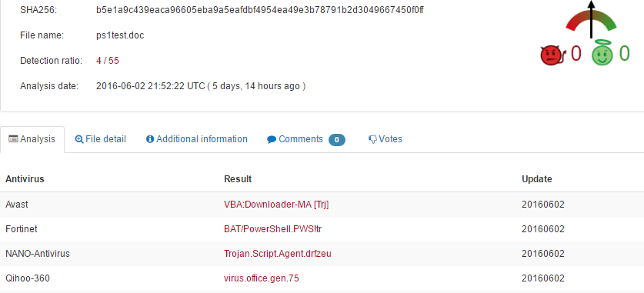Viewport: 644px width, 293px height.
Task: Click the BAT/PowerShell.PWS!tr result text
Action: pyautogui.click(x=272, y=229)
